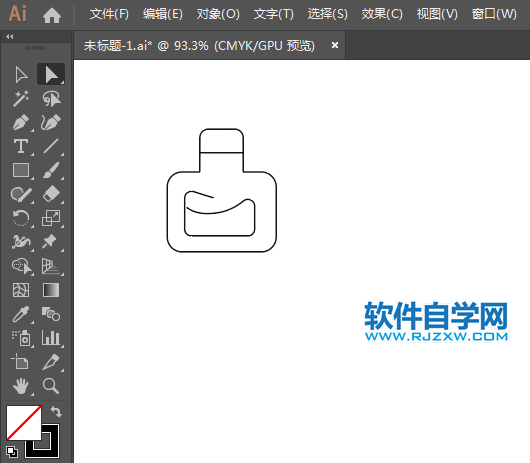
Task: Open the 文件(F) menu
Action: click(x=109, y=14)
